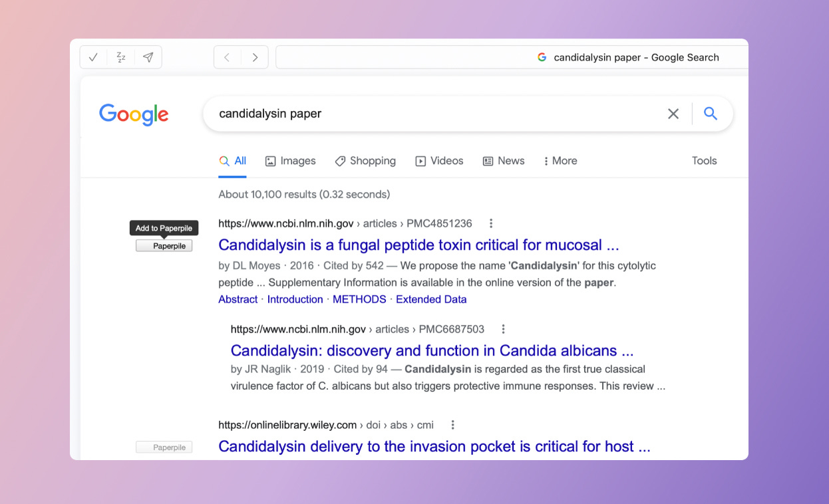829x504 pixels.
Task: Switch to Shopping tab
Action: (x=365, y=161)
